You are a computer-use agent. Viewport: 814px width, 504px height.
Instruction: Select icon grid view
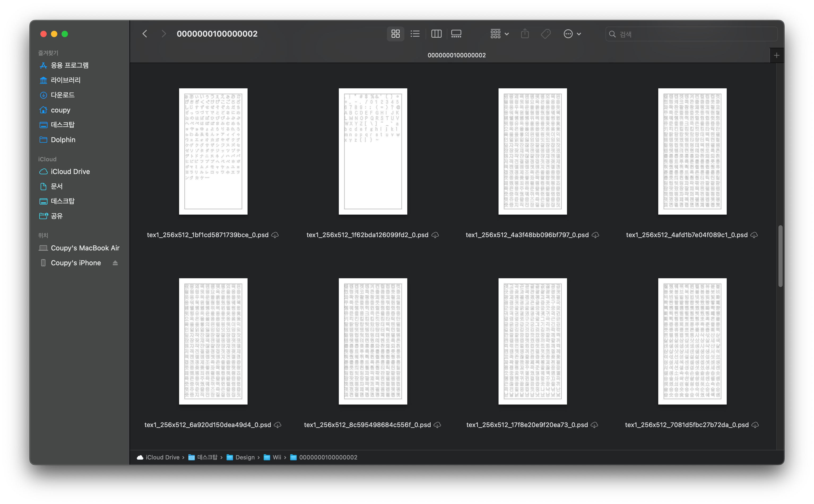[x=395, y=34]
